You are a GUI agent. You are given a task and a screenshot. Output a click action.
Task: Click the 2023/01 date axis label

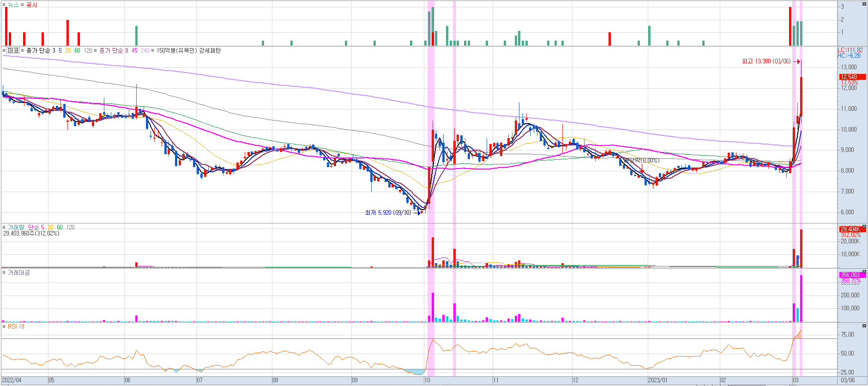[x=657, y=380]
